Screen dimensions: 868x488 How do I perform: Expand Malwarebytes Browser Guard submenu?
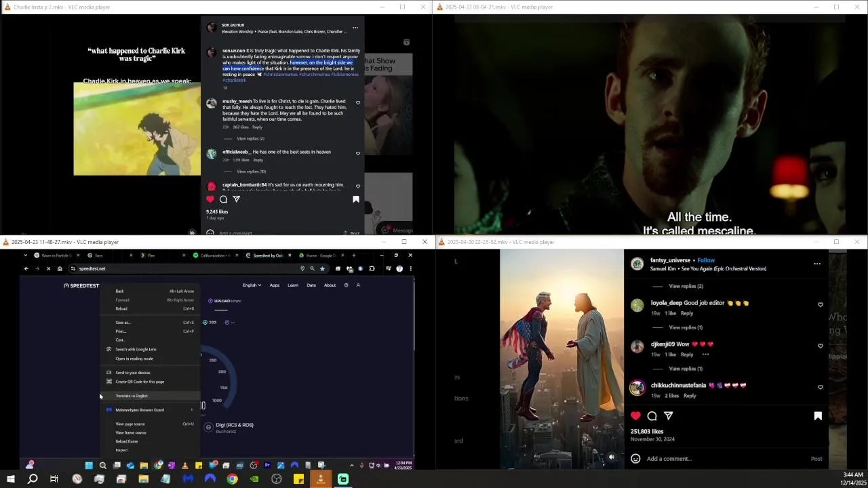tap(151, 410)
